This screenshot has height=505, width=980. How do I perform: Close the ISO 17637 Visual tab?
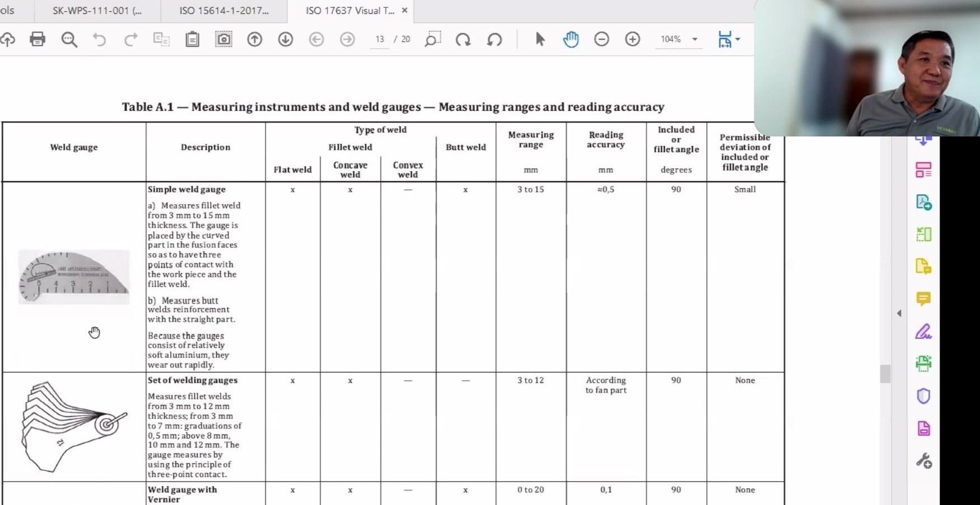[x=405, y=10]
